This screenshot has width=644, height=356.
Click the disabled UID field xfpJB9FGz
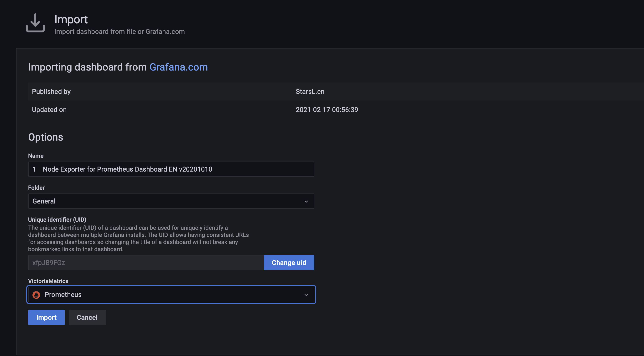pos(146,263)
